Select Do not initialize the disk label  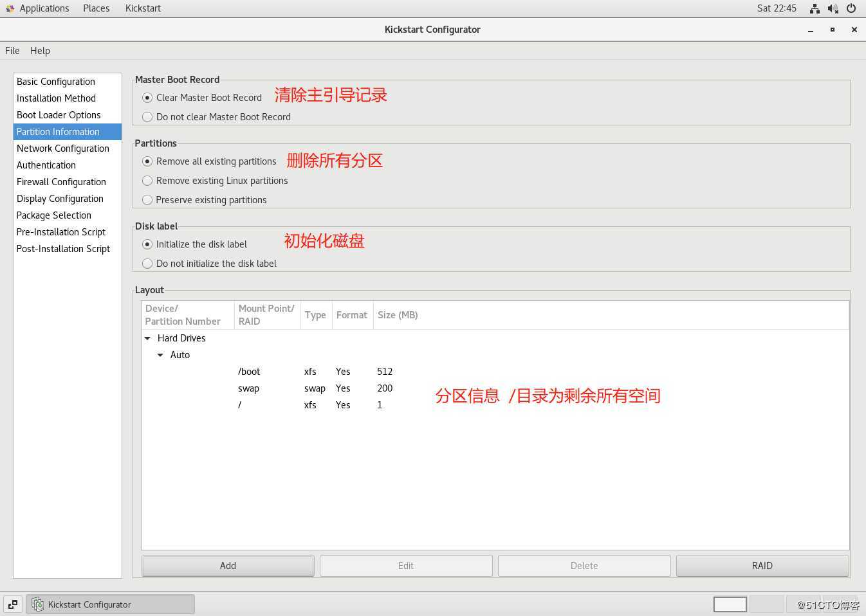[x=147, y=264]
